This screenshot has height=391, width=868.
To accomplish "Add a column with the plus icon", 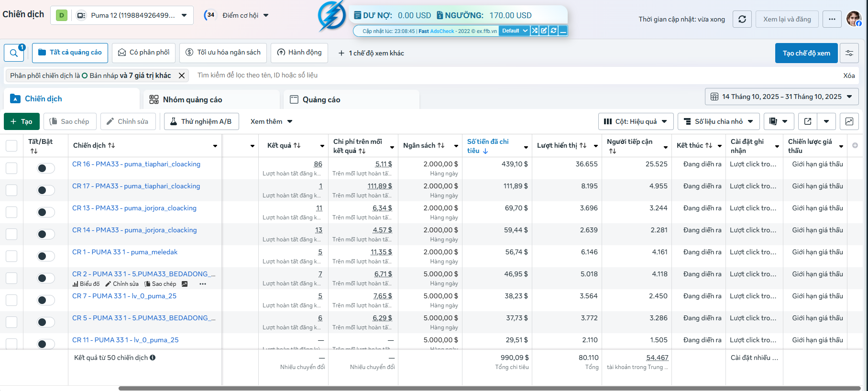I will [x=855, y=145].
